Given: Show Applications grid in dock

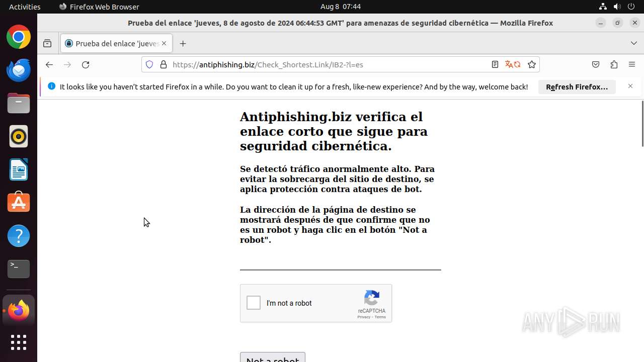Looking at the screenshot, I should [19, 342].
